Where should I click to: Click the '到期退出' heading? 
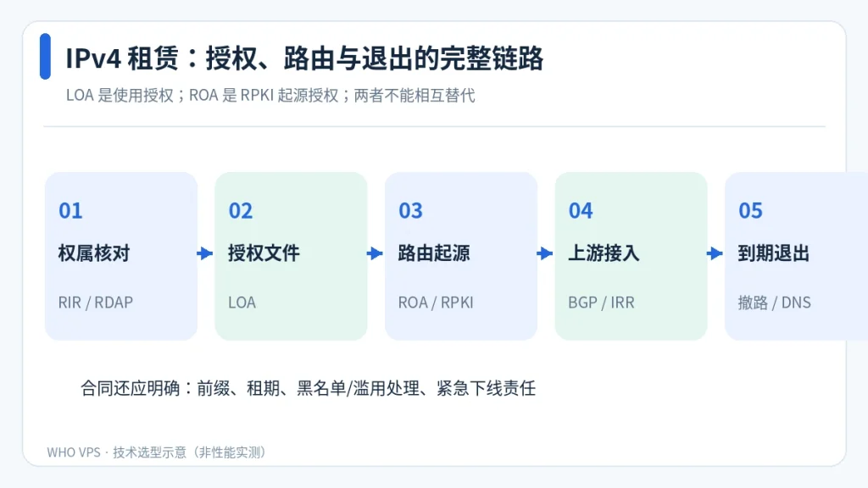tap(773, 253)
